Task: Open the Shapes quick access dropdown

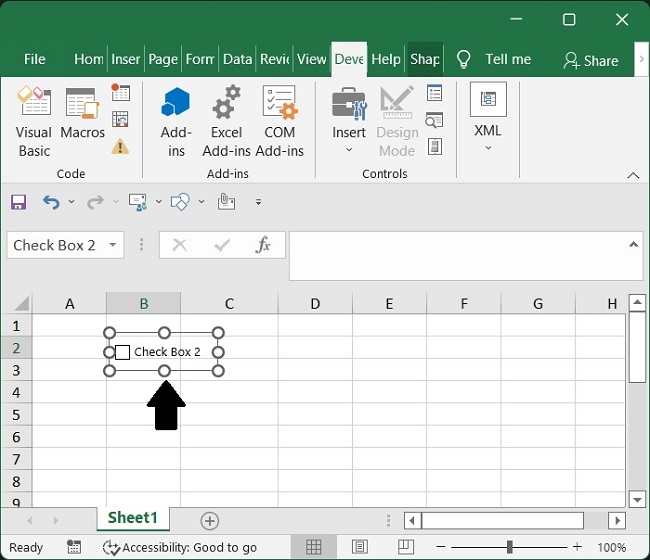Action: (201, 202)
